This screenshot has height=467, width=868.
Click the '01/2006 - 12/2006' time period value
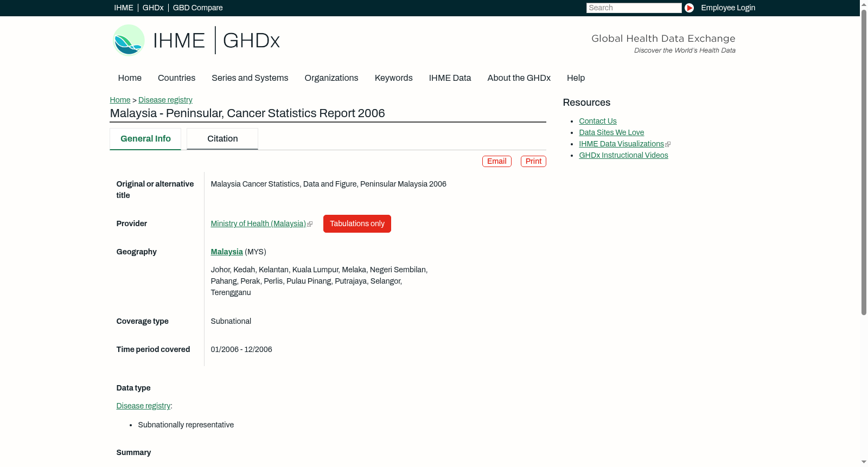(241, 349)
